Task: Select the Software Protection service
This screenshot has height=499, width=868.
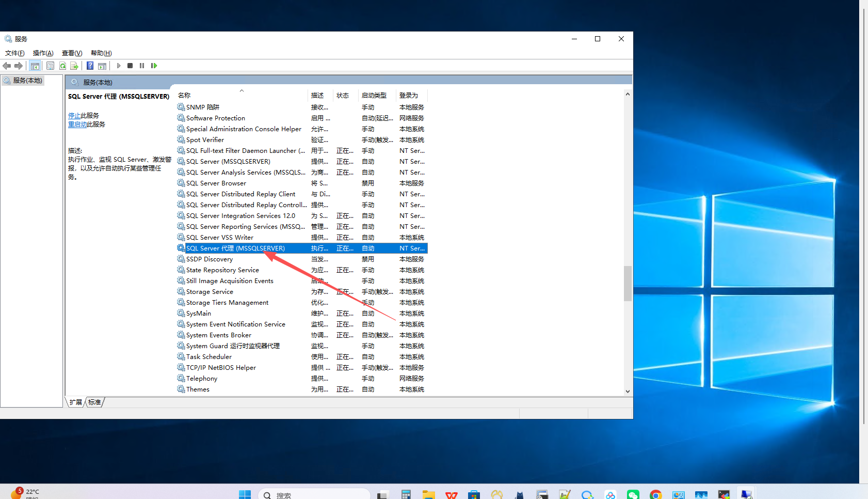Action: click(302, 118)
